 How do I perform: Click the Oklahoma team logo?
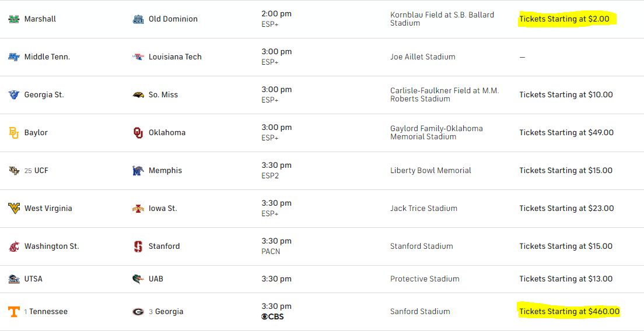click(x=138, y=133)
